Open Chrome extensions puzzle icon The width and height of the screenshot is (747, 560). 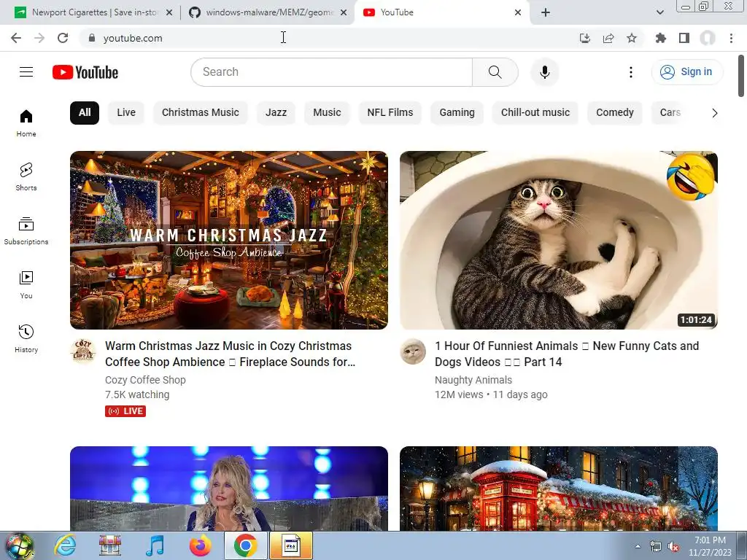(660, 38)
